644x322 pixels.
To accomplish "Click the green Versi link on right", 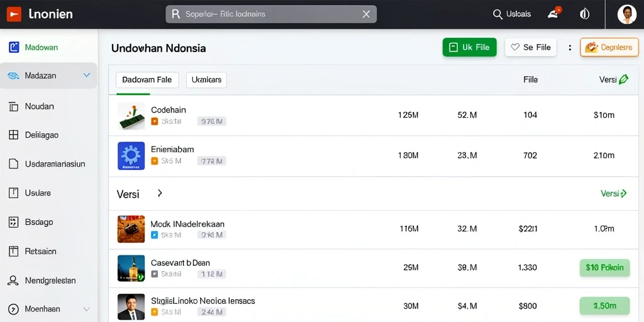I will pos(614,194).
